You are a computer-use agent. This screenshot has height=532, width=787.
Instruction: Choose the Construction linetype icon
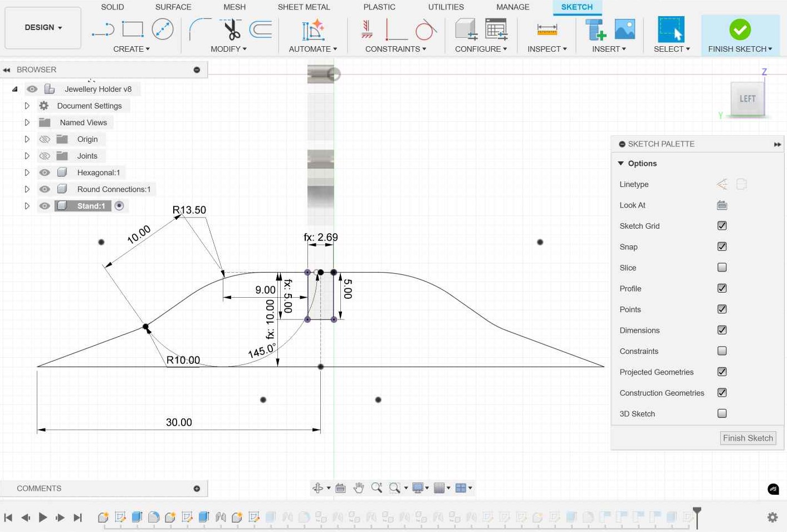point(722,184)
